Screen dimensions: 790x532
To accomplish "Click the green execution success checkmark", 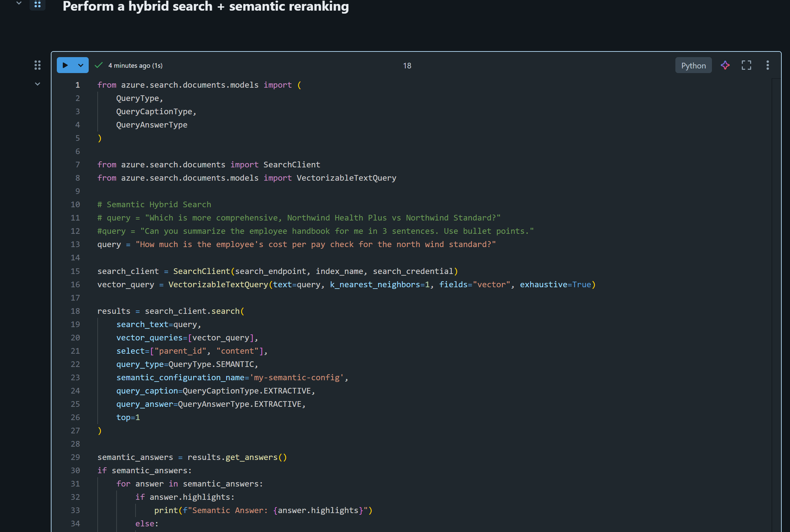I will click(x=99, y=65).
